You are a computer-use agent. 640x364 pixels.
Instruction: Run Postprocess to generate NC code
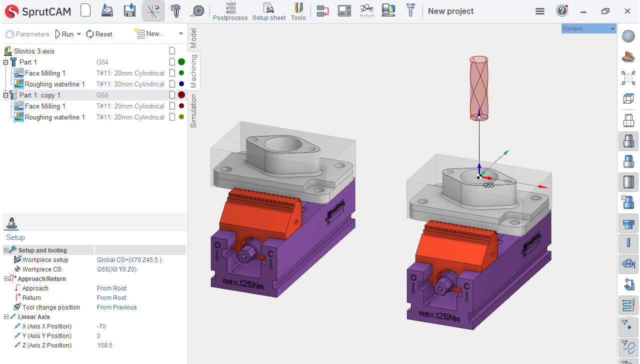click(230, 11)
